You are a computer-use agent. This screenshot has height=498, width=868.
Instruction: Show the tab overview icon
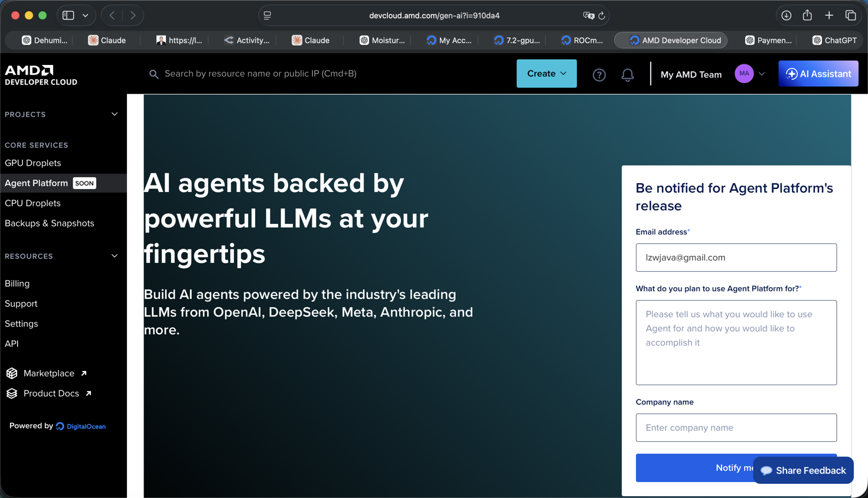tap(850, 15)
